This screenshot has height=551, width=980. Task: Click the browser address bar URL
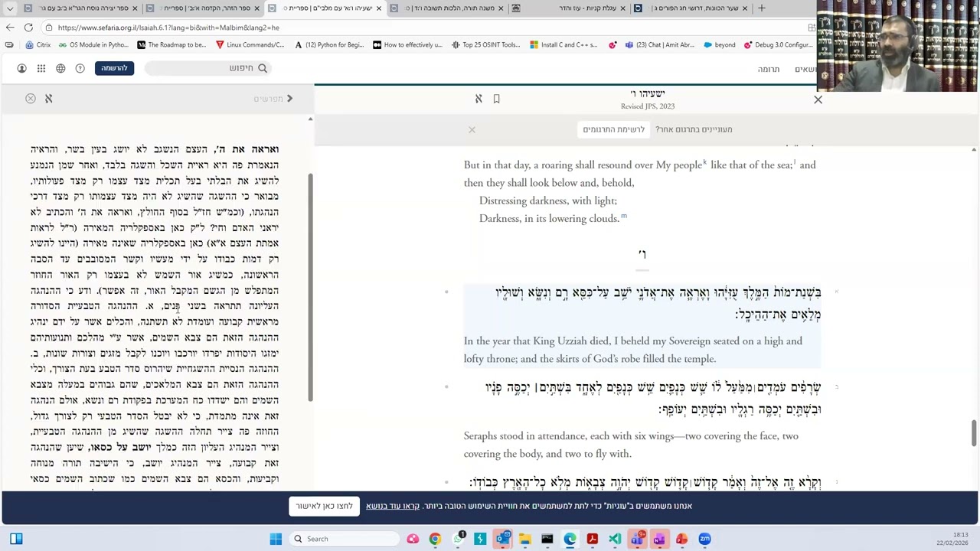tap(168, 28)
